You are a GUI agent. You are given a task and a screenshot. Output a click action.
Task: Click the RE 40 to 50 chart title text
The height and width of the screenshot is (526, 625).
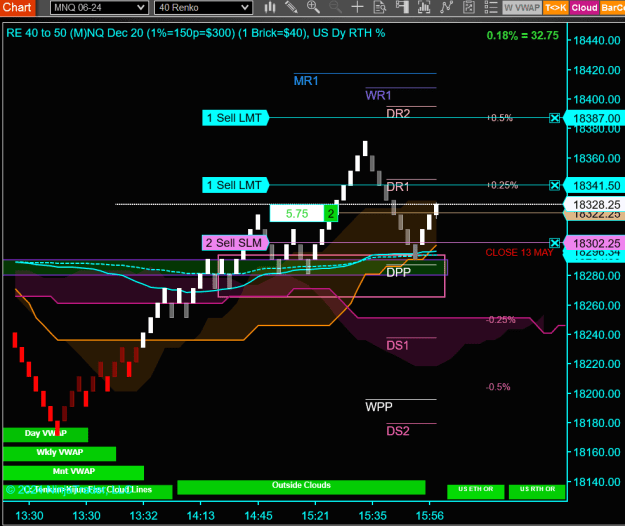point(195,33)
